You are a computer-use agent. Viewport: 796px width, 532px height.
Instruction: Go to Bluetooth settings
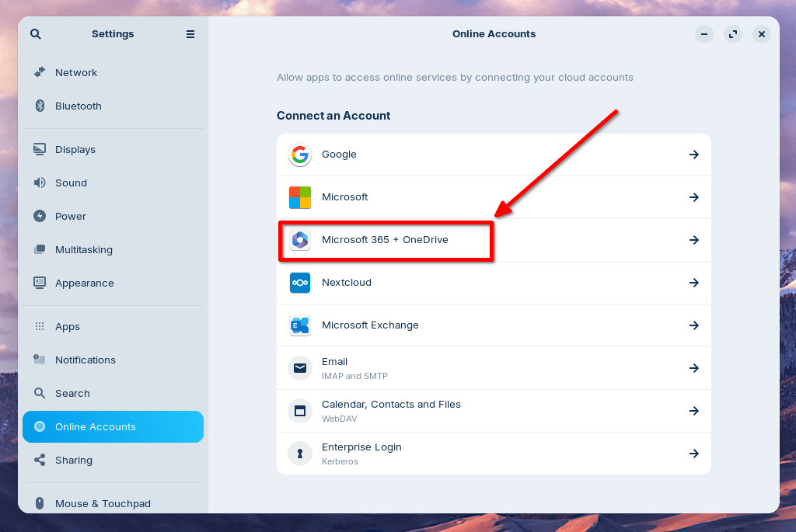(113, 106)
